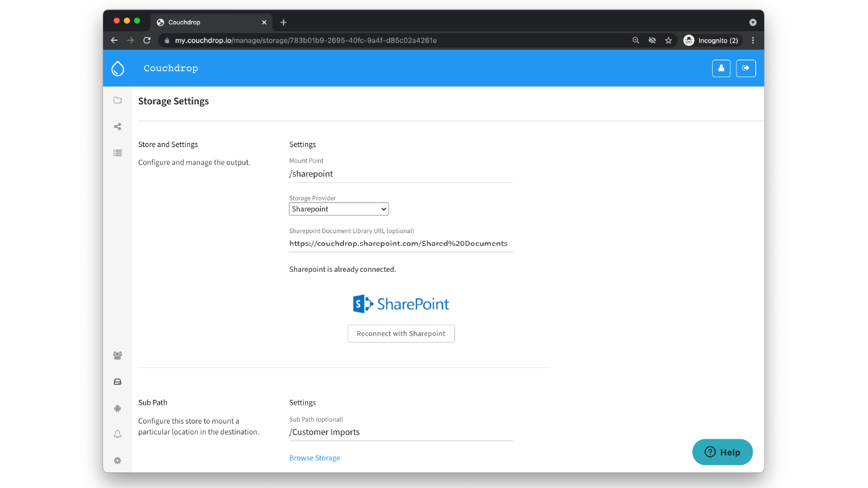This screenshot has width=868, height=488.
Task: Click the zoom magnifier icon in address bar
Action: click(x=636, y=41)
